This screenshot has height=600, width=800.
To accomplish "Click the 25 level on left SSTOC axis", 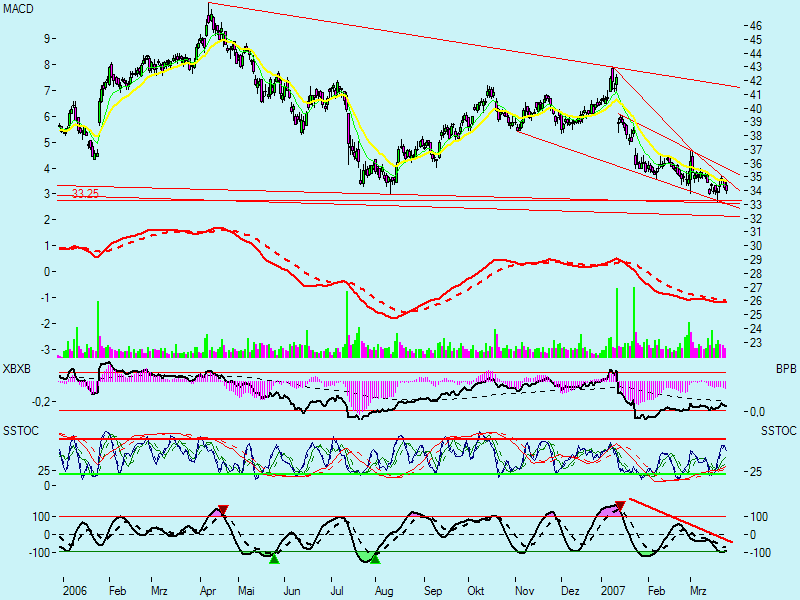I will (x=44, y=471).
